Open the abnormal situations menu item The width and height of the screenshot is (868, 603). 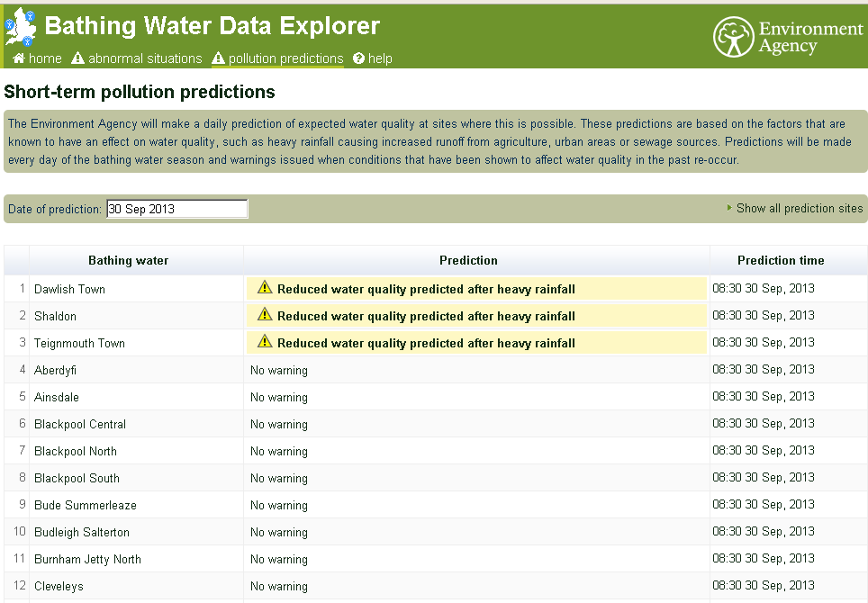tap(145, 58)
